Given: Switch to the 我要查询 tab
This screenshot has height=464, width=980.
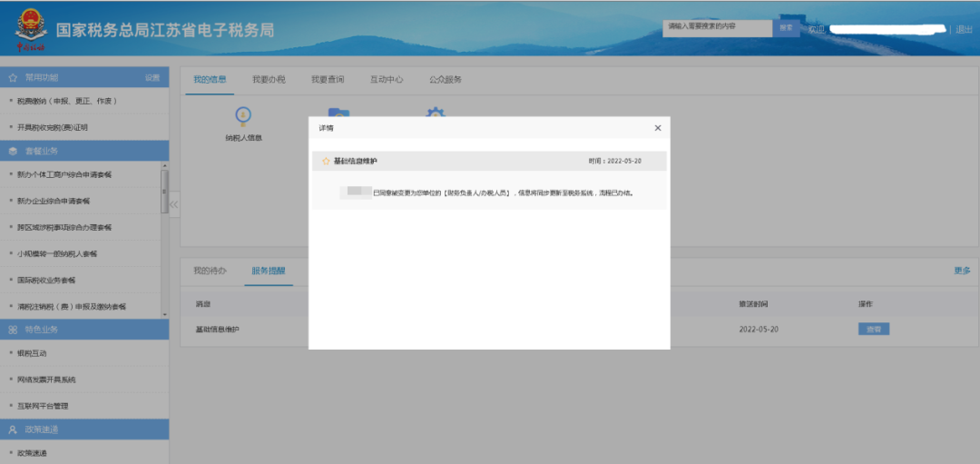Looking at the screenshot, I should pyautogui.click(x=328, y=79).
